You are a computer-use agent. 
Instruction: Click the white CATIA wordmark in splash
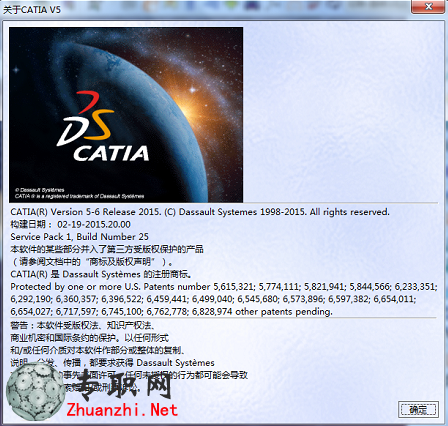pyautogui.click(x=111, y=153)
